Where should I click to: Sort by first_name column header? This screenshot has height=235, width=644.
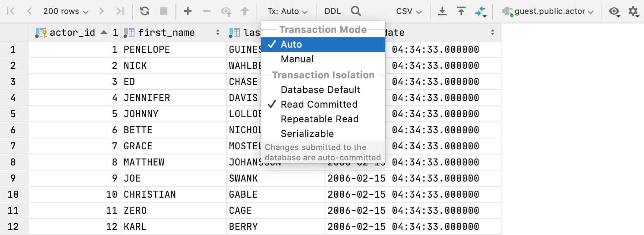tap(166, 33)
